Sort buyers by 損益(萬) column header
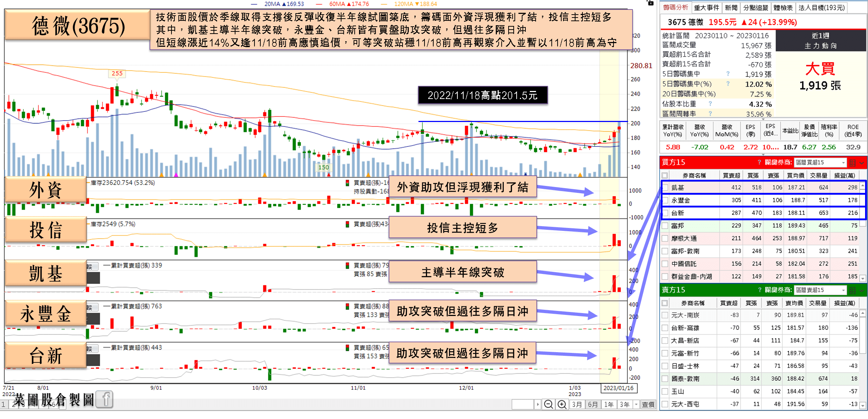This screenshot has height=419, width=868. [x=844, y=175]
